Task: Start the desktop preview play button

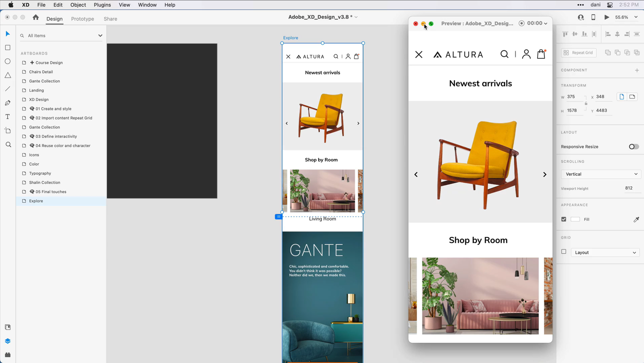Action: (x=607, y=17)
